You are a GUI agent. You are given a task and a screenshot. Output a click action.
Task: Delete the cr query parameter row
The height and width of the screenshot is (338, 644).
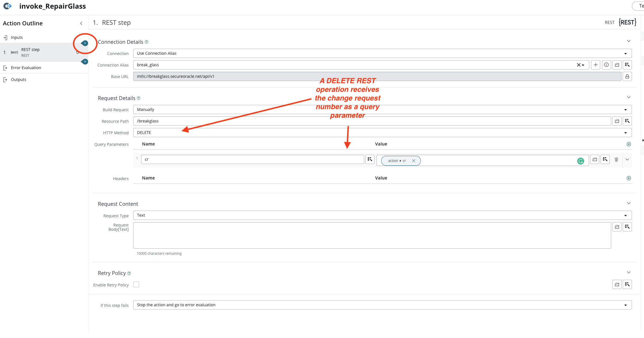[x=616, y=159]
